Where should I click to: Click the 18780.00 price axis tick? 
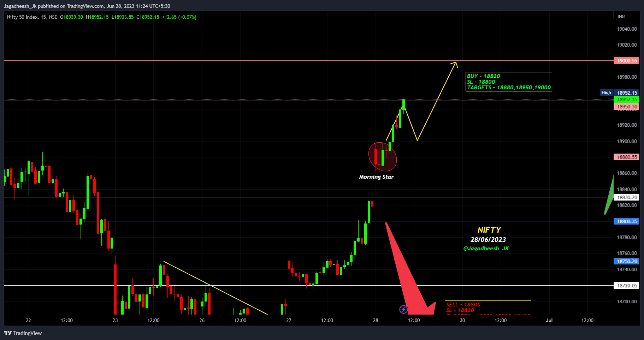coord(627,237)
